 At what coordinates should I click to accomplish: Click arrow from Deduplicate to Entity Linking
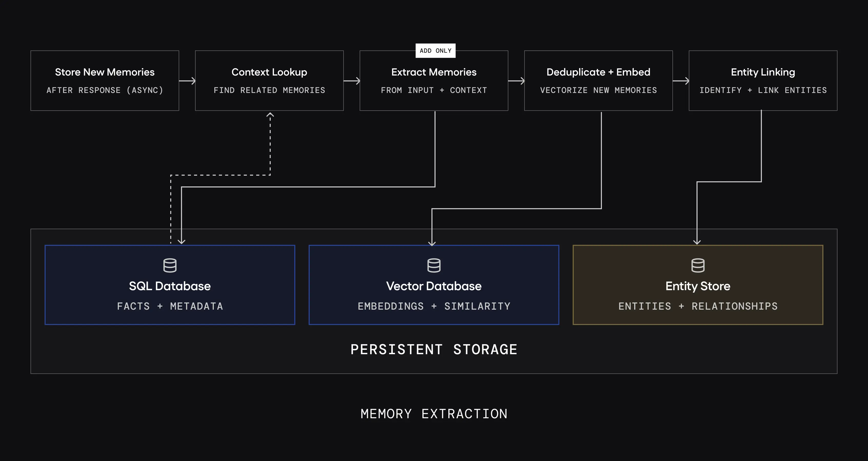click(x=681, y=81)
